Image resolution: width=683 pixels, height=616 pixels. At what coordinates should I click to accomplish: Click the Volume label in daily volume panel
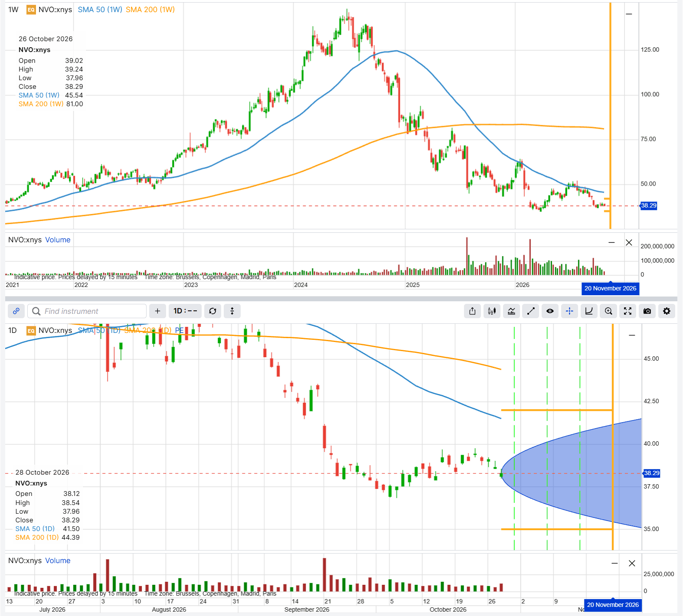tap(58, 561)
